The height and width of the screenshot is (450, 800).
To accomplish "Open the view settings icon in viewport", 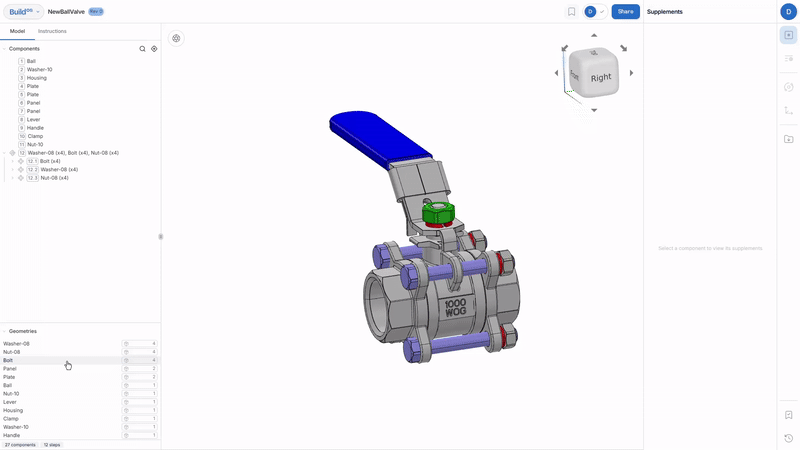I will click(x=176, y=38).
